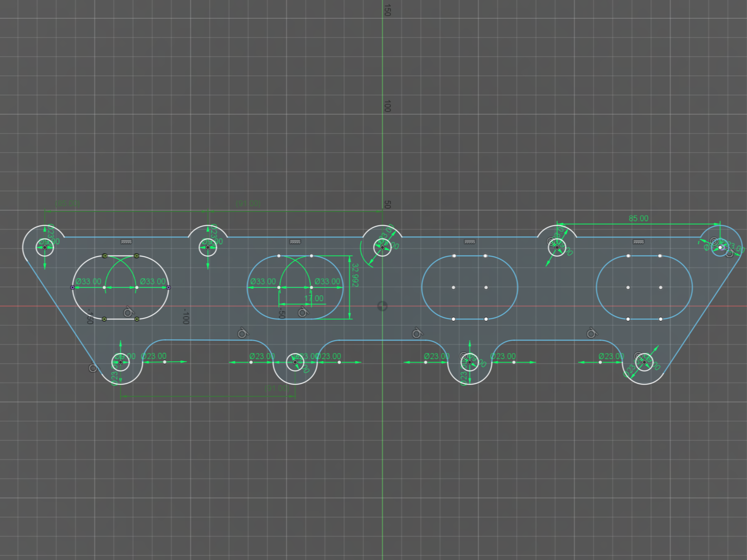Select Ø23.00 dimension left of fourth bottom lobe
Viewport: 747px width, 560px height.
pos(611,356)
